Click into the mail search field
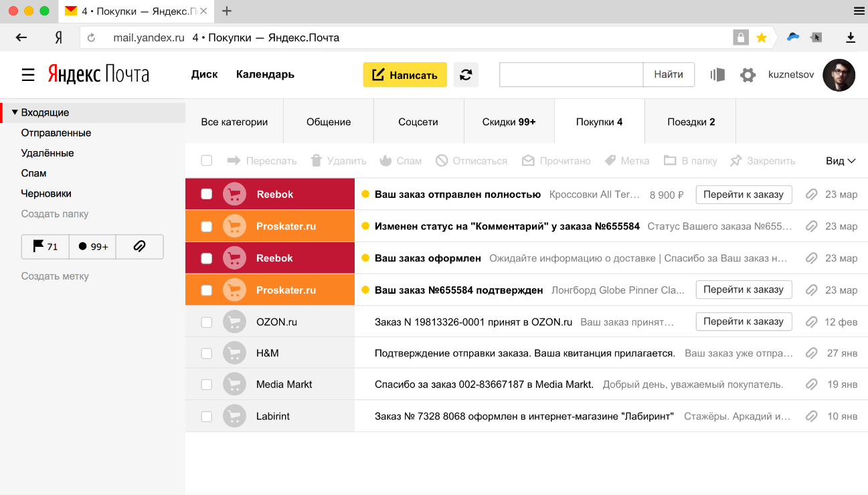868x495 pixels. 571,75
